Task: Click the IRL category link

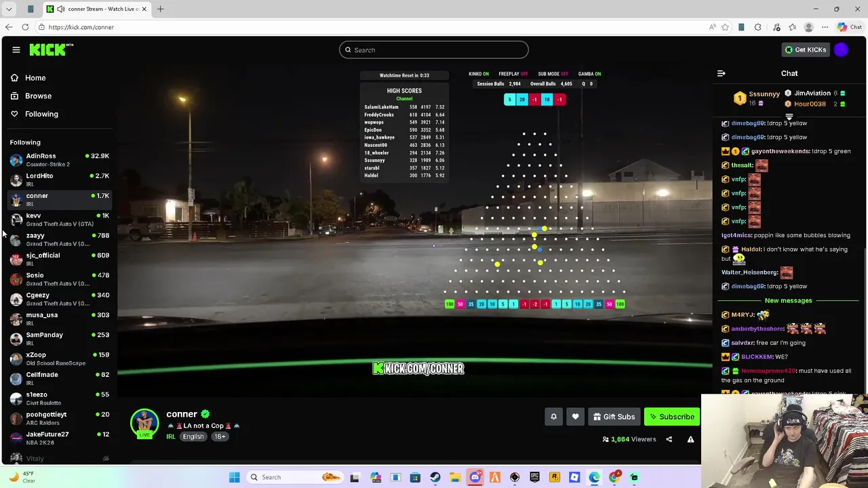Action: pos(171,436)
